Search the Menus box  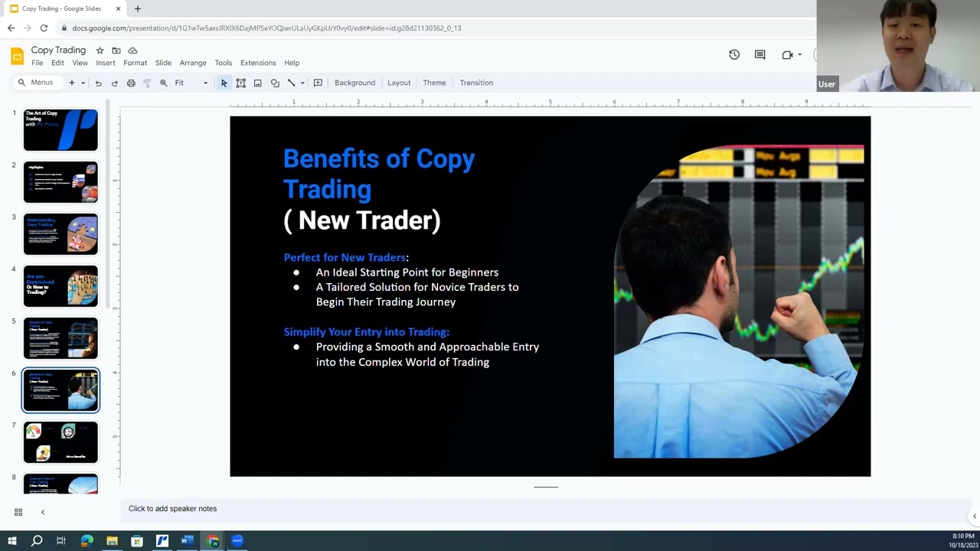(38, 83)
